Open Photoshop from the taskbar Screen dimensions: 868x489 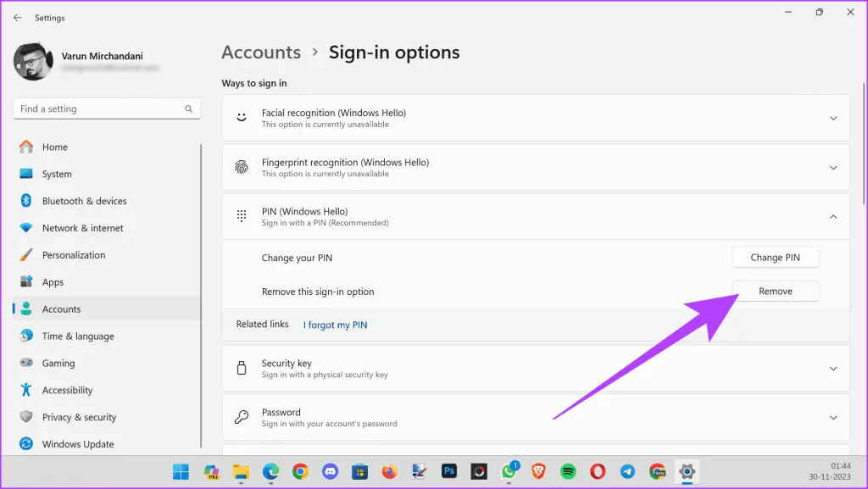(449, 471)
